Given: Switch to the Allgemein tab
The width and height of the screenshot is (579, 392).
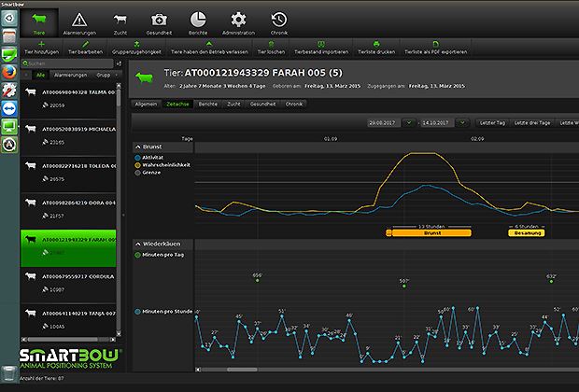Looking at the screenshot, I should pyautogui.click(x=146, y=105).
